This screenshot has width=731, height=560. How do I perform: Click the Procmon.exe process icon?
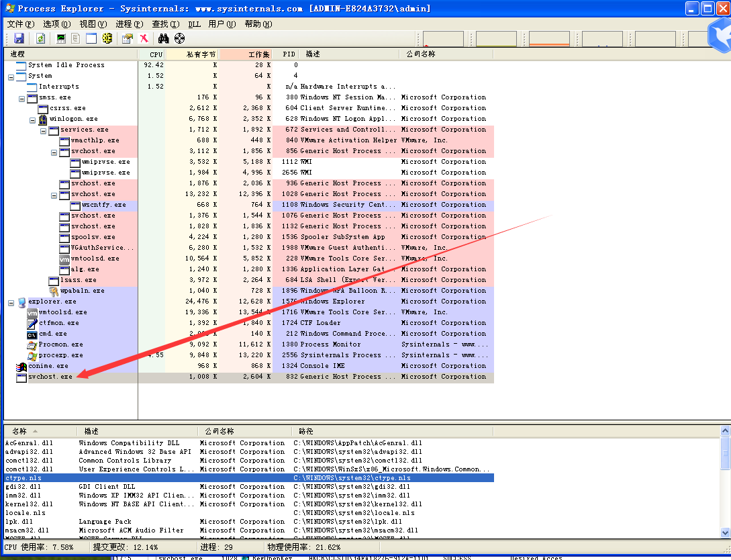click(x=32, y=345)
